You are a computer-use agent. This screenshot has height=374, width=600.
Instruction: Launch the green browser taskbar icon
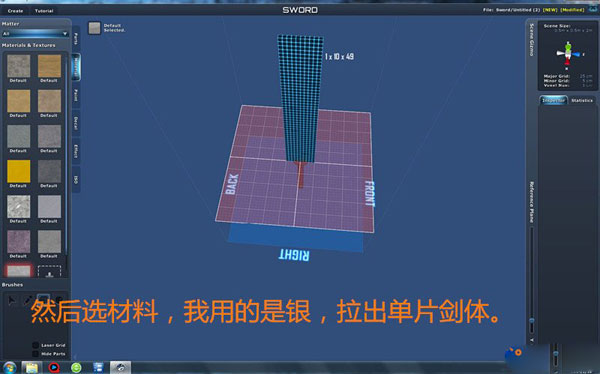[76, 368]
